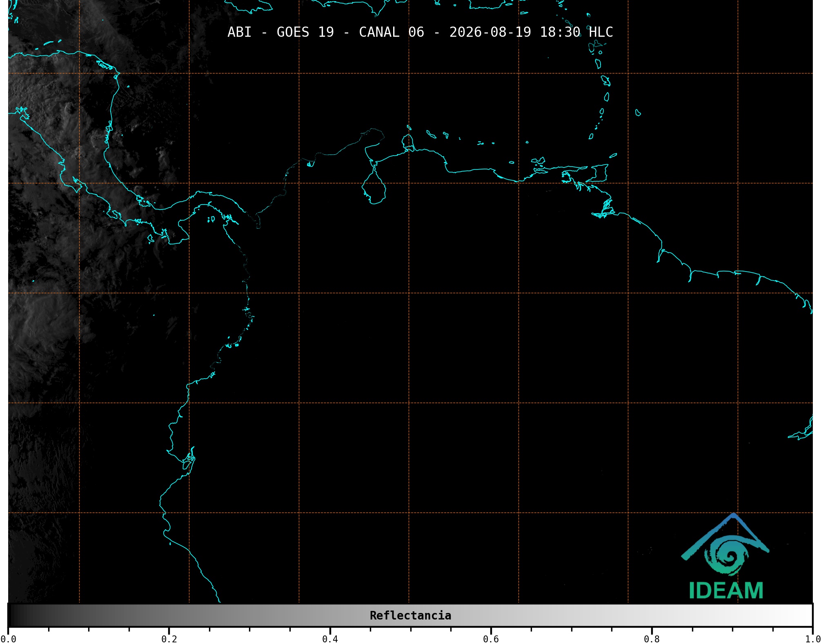This screenshot has height=644, width=821.
Task: Click the 0.4 tick label on colorbar
Action: pyautogui.click(x=330, y=639)
